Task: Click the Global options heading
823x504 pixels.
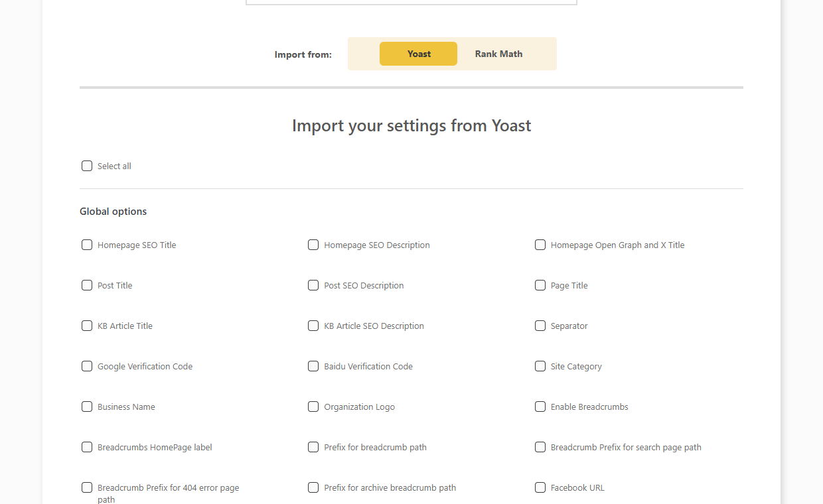Action: [113, 212]
